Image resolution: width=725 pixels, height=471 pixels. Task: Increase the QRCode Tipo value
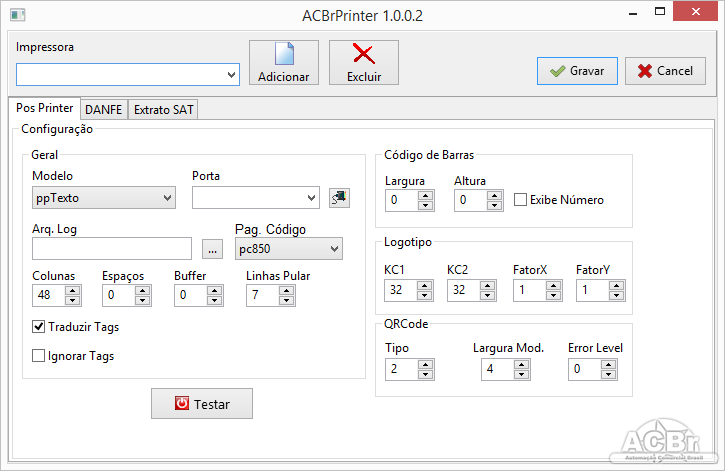[425, 364]
